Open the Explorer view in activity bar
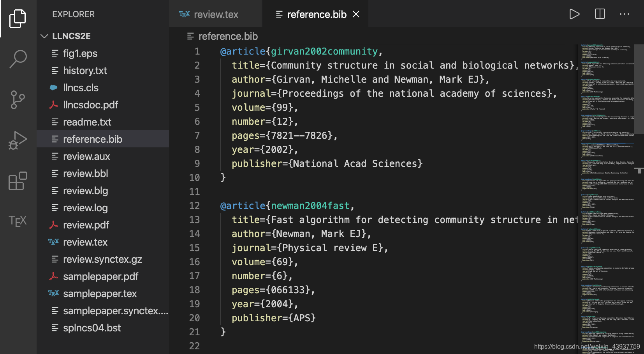Image resolution: width=644 pixels, height=354 pixels. tap(18, 18)
